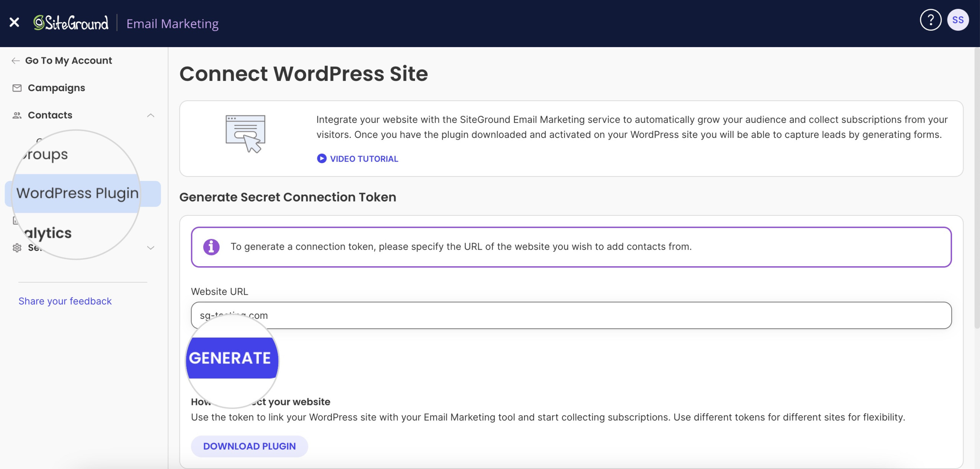Collapse the Contacts section chevron
Image resolution: width=980 pixels, height=469 pixels.
pos(151,115)
